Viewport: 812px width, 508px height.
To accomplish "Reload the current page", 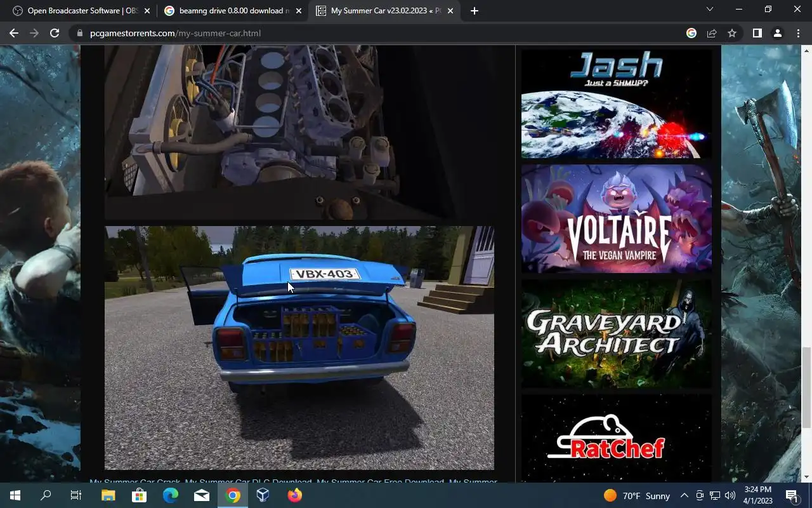I will tap(55, 33).
